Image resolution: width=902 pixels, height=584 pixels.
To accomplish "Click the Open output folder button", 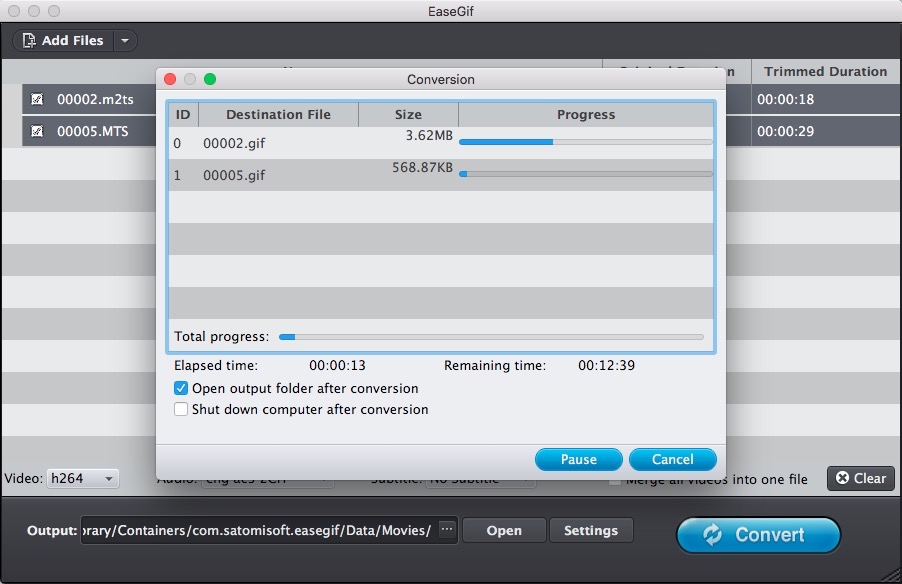I will pyautogui.click(x=504, y=530).
